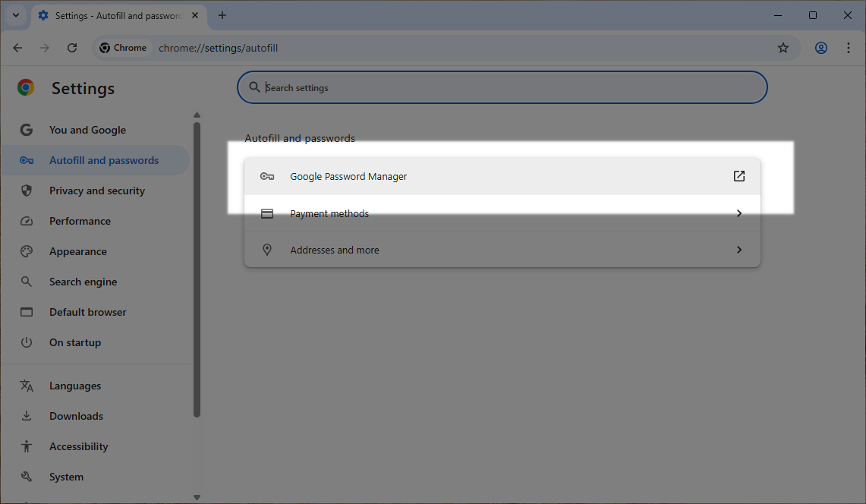Expand Addresses and more chevron arrow

point(739,250)
